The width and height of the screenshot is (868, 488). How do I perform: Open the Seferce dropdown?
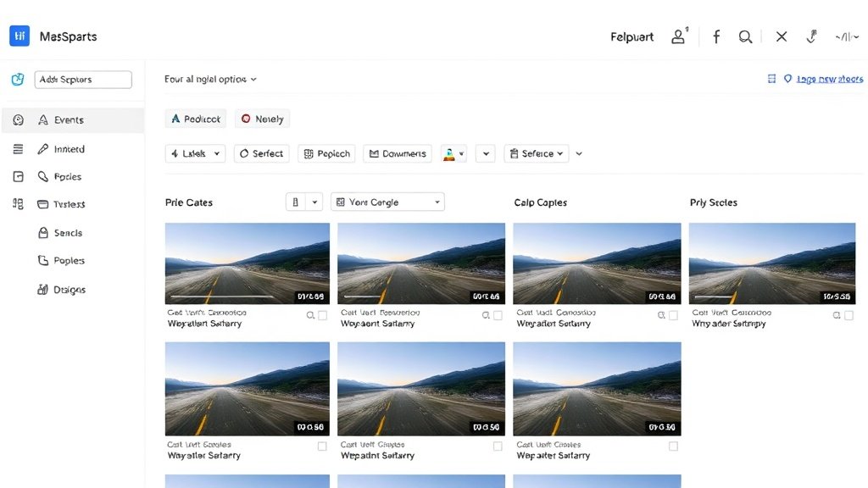click(x=537, y=154)
